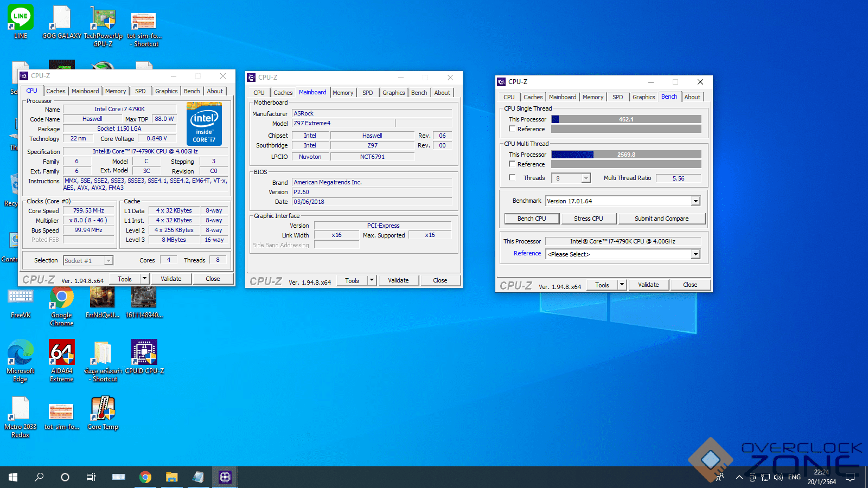
Task: Launch Microsoft Edge from the desktop
Action: [21, 354]
